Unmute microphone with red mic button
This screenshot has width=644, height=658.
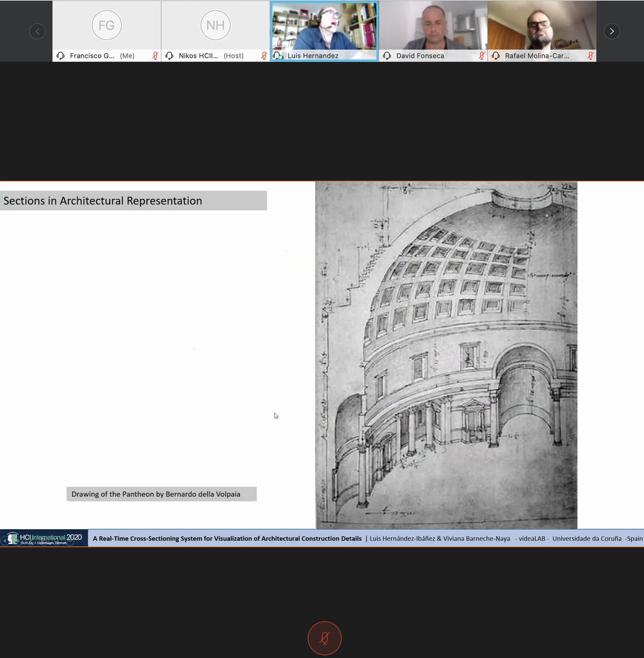[x=325, y=638]
